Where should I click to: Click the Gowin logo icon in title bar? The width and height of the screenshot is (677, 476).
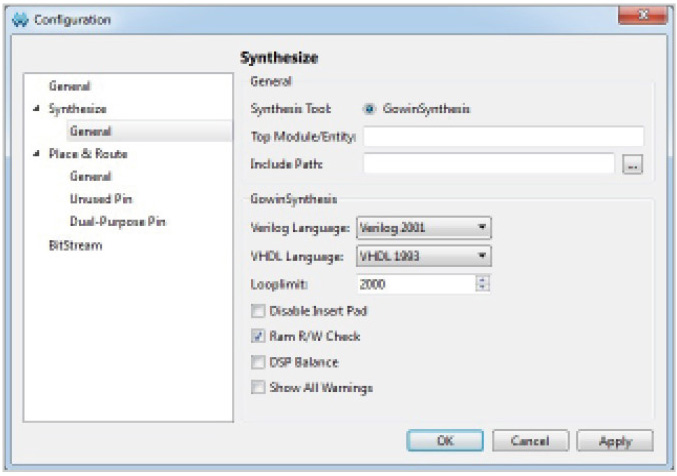coord(20,20)
